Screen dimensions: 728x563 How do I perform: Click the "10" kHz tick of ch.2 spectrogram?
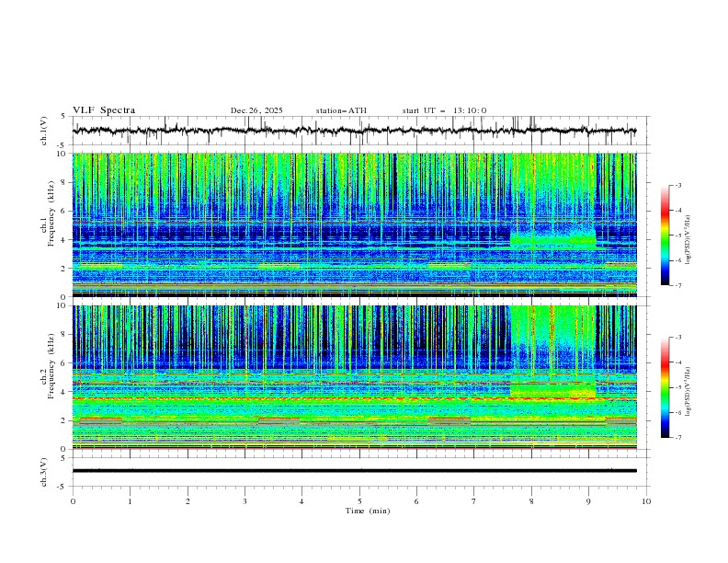(x=63, y=305)
